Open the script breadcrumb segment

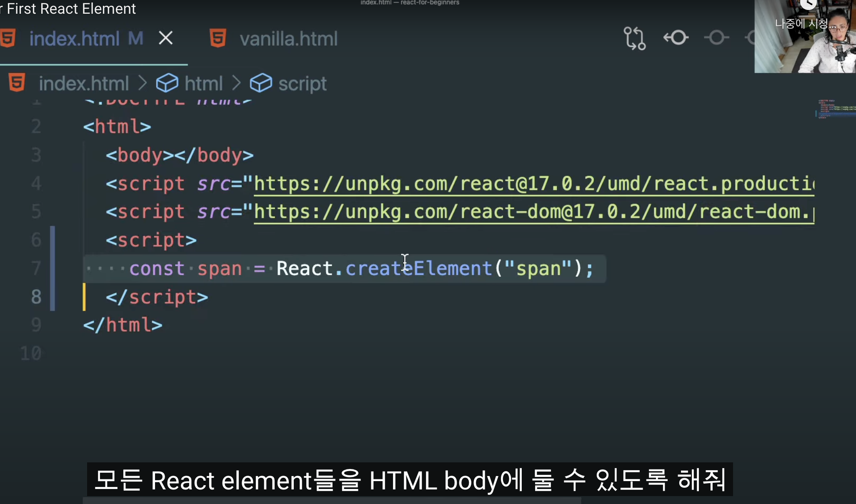[302, 84]
